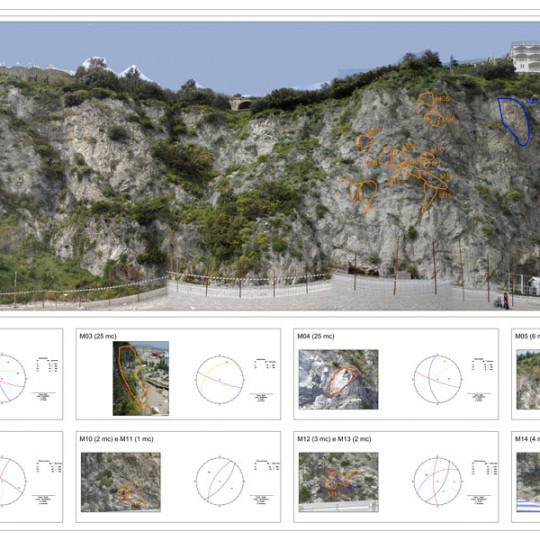Click the blue outlined rock block on the cliff
This screenshot has height=540, width=540.
pos(514,122)
